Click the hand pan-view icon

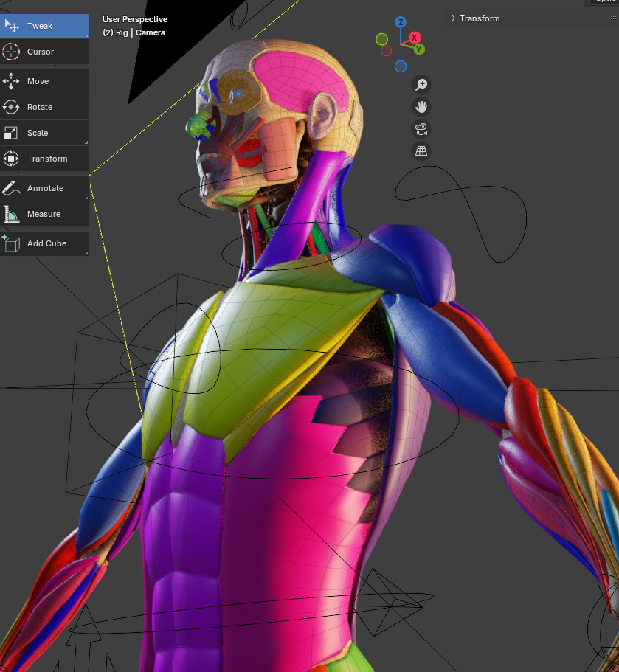(x=421, y=107)
